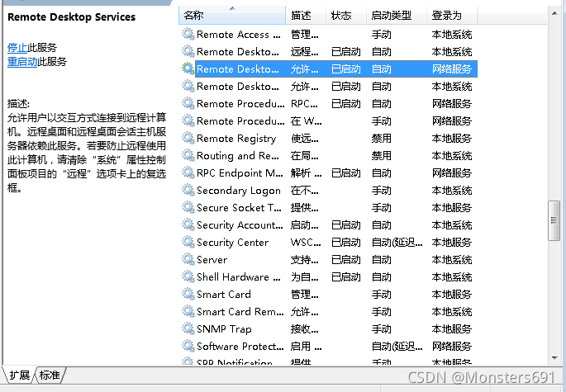
Task: Click gear icon of Remote Desktop row described 远程...
Action: (188, 51)
